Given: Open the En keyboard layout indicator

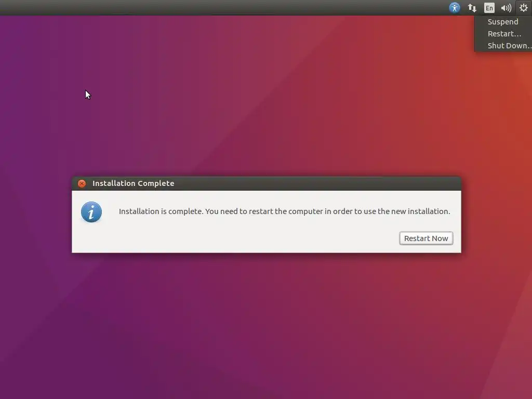Looking at the screenshot, I should point(489,8).
